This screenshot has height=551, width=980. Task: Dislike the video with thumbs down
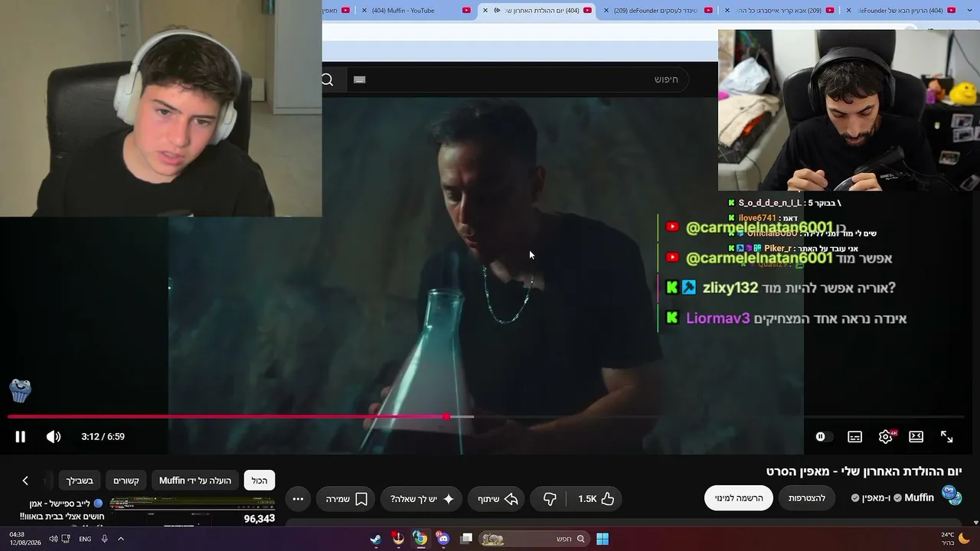point(550,499)
